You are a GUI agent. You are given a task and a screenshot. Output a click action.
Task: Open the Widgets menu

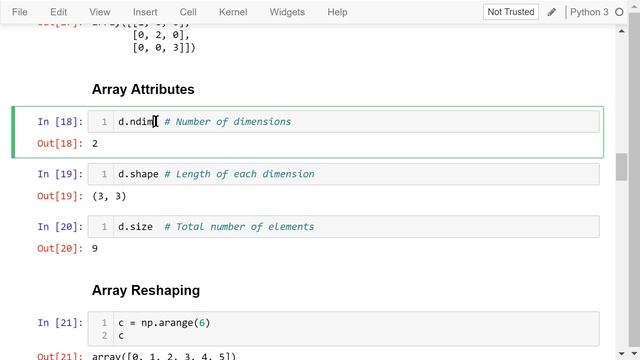click(287, 12)
